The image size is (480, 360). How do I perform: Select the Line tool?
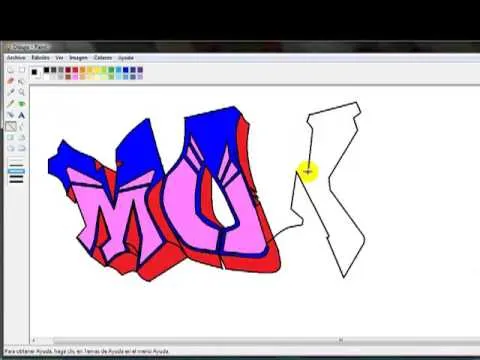[11, 126]
